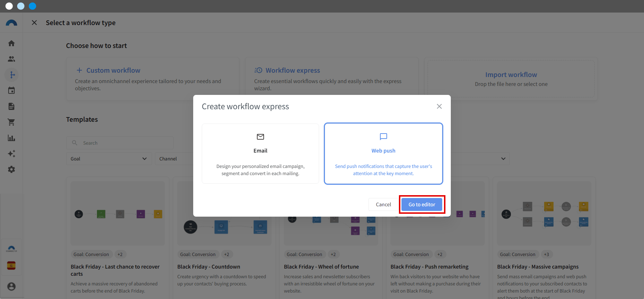Expand the Goal filter dropdown
The height and width of the screenshot is (299, 644).
pos(109,159)
